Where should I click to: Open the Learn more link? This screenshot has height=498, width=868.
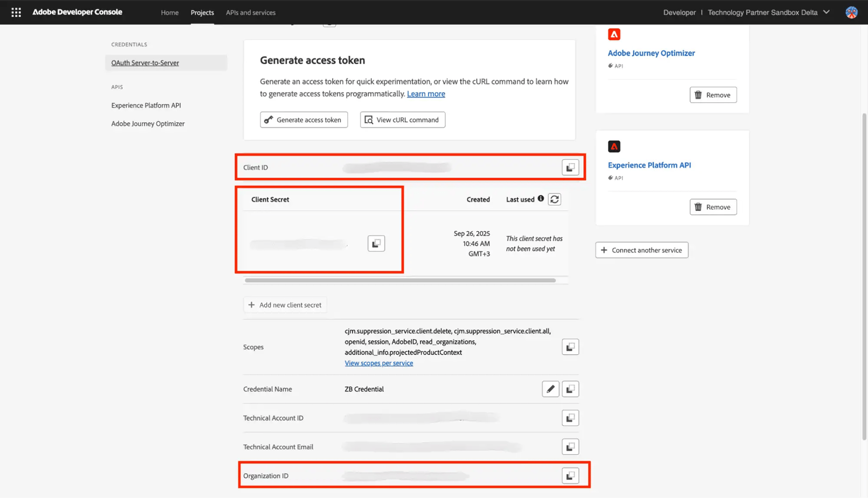(426, 94)
